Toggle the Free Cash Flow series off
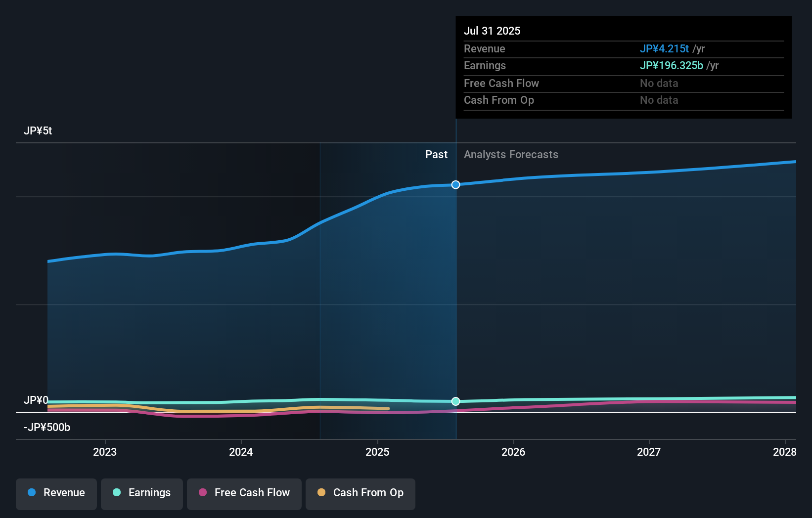This screenshot has height=518, width=812. pos(244,493)
